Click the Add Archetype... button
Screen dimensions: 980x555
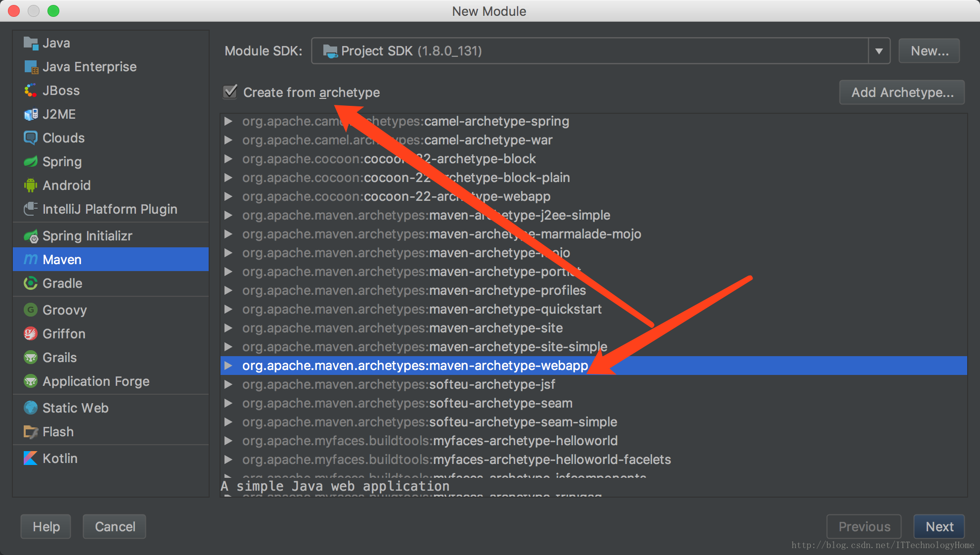click(902, 92)
